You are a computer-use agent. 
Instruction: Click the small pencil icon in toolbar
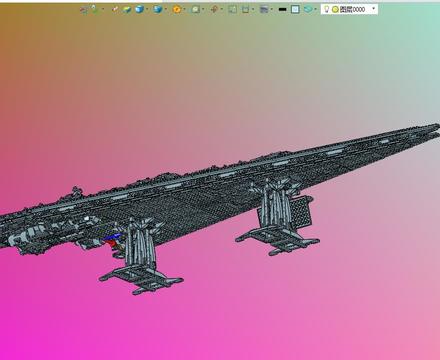point(115,9)
